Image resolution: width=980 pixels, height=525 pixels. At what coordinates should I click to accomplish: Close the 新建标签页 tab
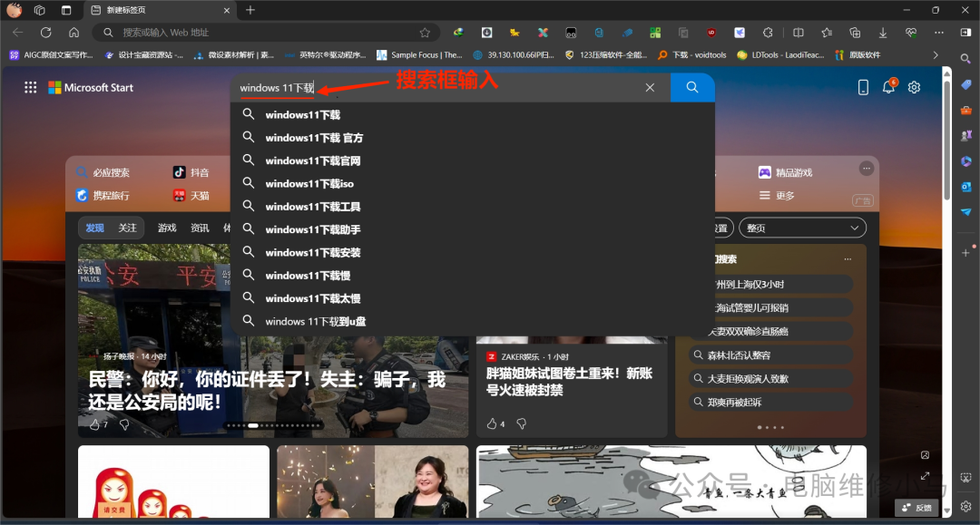point(226,10)
